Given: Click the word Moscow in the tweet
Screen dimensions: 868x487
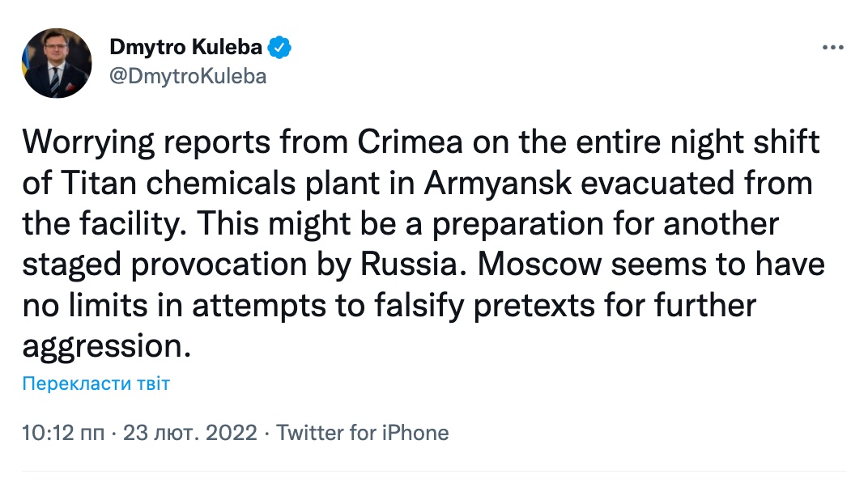Looking at the screenshot, I should [539, 265].
